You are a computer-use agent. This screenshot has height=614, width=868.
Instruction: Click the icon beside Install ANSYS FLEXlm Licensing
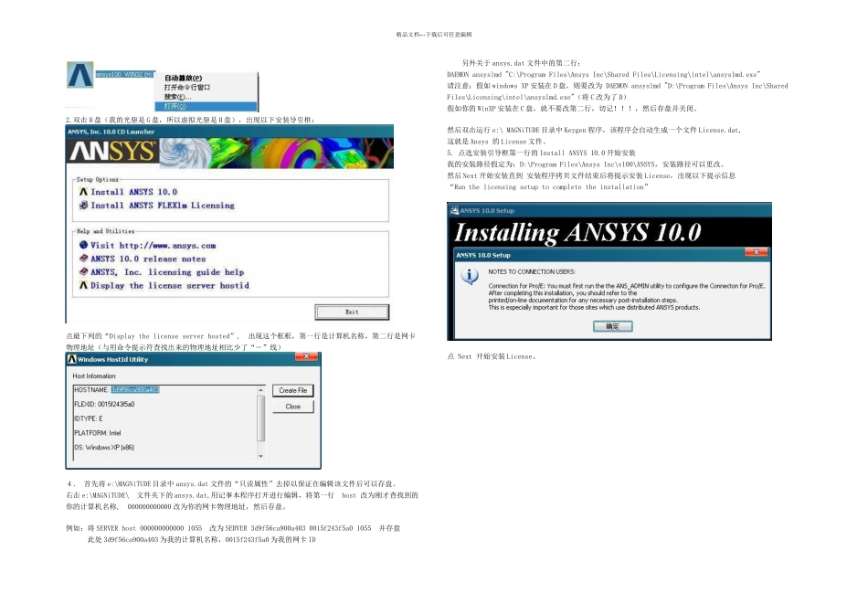83,206
